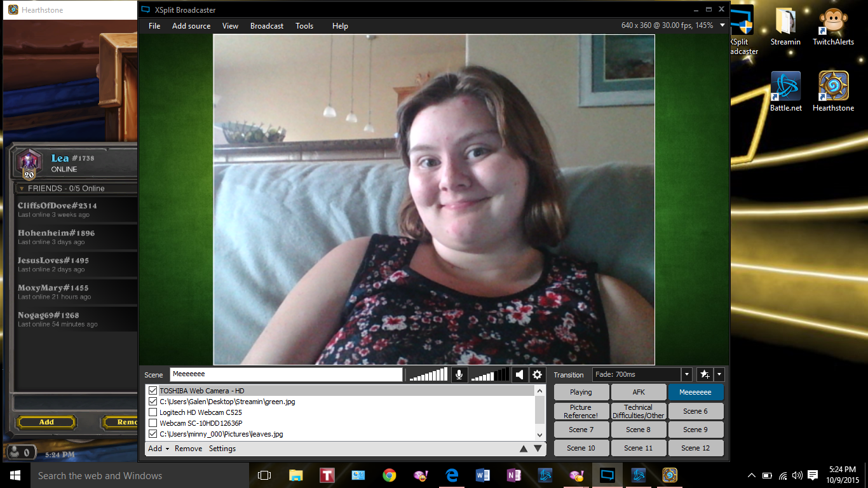The width and height of the screenshot is (868, 488).
Task: Edit the scene name field Meeeeeee
Action: click(x=286, y=374)
